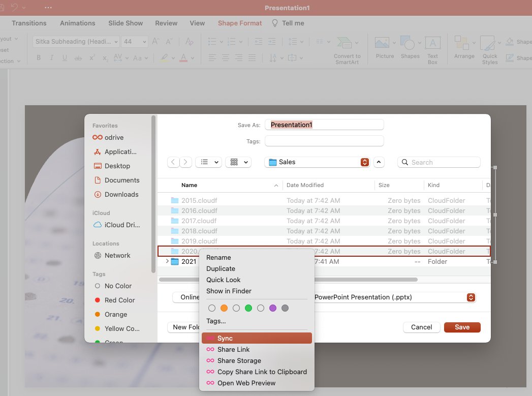The image size is (532, 396).
Task: Click Text Box in ribbon
Action: point(432,50)
